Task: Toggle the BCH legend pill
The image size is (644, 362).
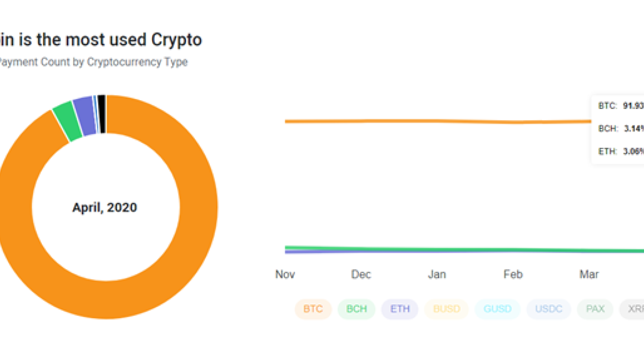Action: [x=357, y=309]
